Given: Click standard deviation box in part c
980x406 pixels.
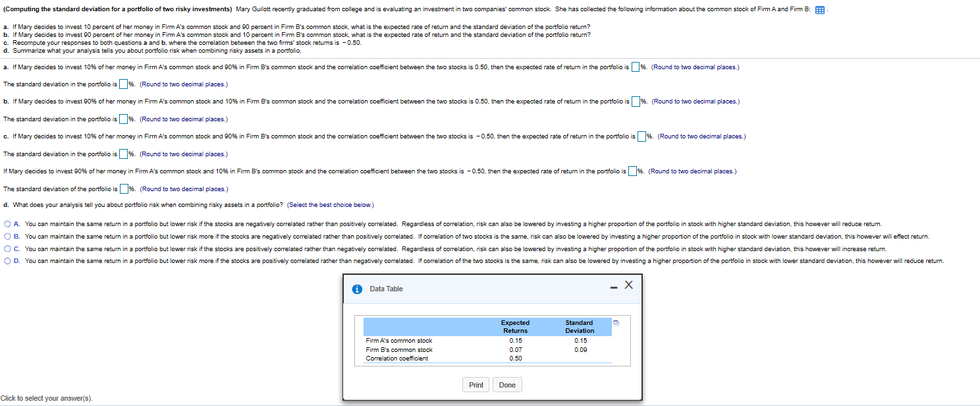Looking at the screenshot, I should pos(123,154).
